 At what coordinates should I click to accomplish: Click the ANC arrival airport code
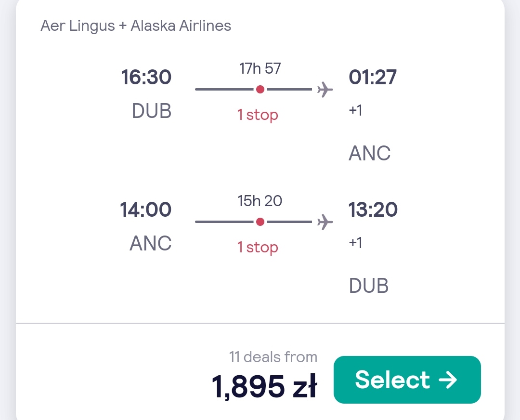pos(369,153)
